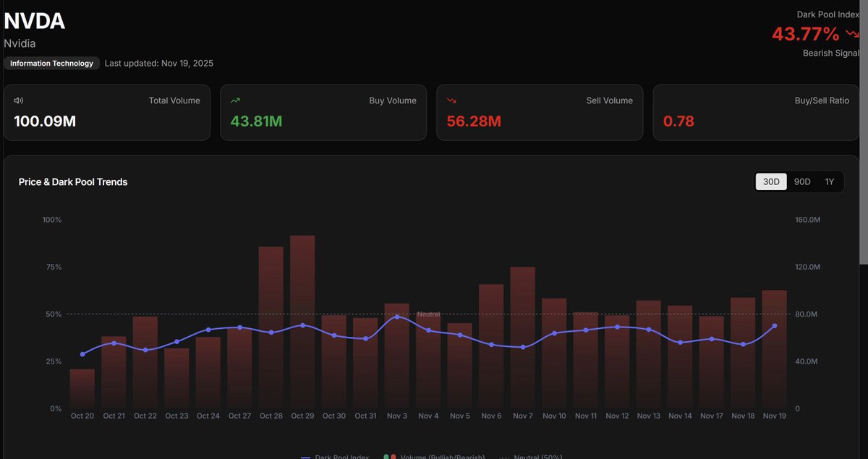Viewport: 868px width, 459px height.
Task: Click the red down-trend icon in Sell Volume card
Action: [x=451, y=100]
